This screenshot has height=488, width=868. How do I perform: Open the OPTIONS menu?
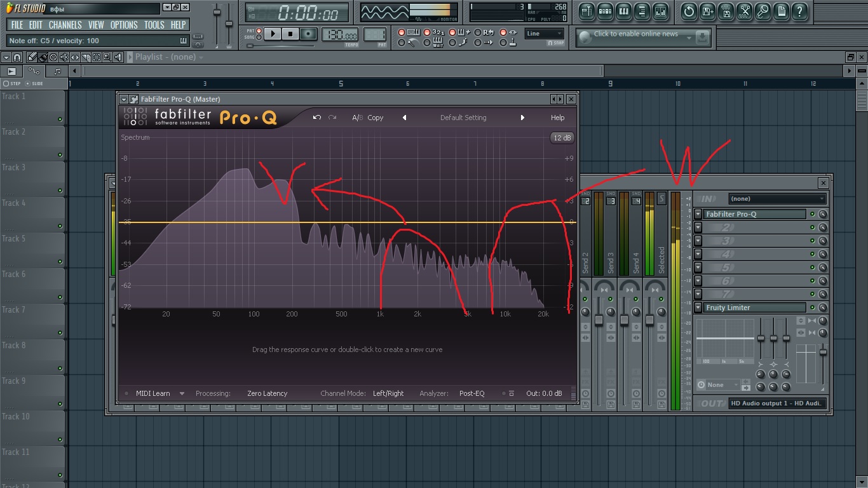pyautogui.click(x=124, y=25)
